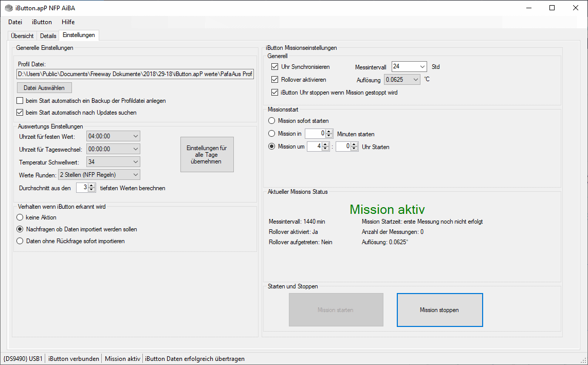Click the iButton app icon in title bar
588x365 pixels.
click(9, 8)
